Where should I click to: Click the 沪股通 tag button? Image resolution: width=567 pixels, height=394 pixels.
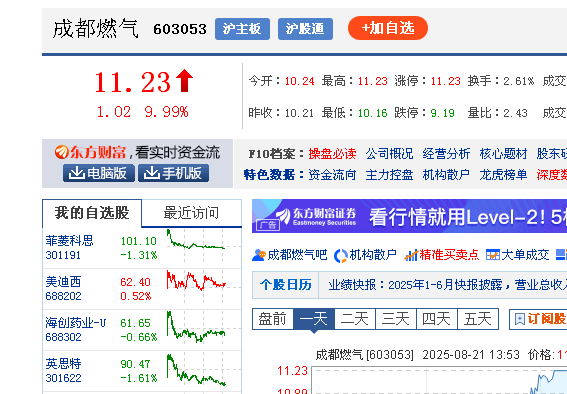pyautogui.click(x=305, y=29)
